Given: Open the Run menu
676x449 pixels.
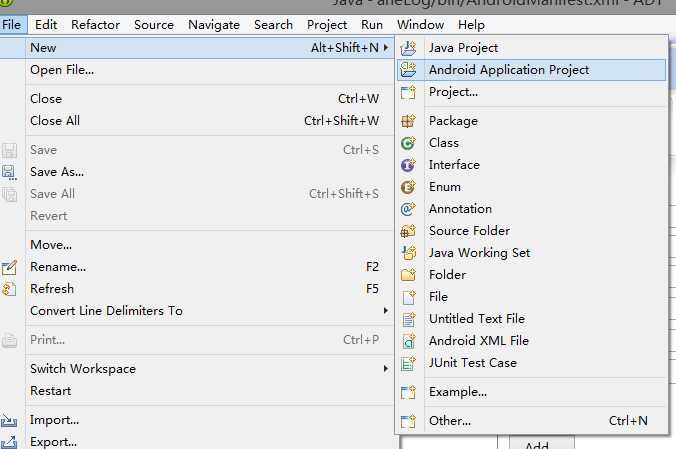Looking at the screenshot, I should [372, 25].
